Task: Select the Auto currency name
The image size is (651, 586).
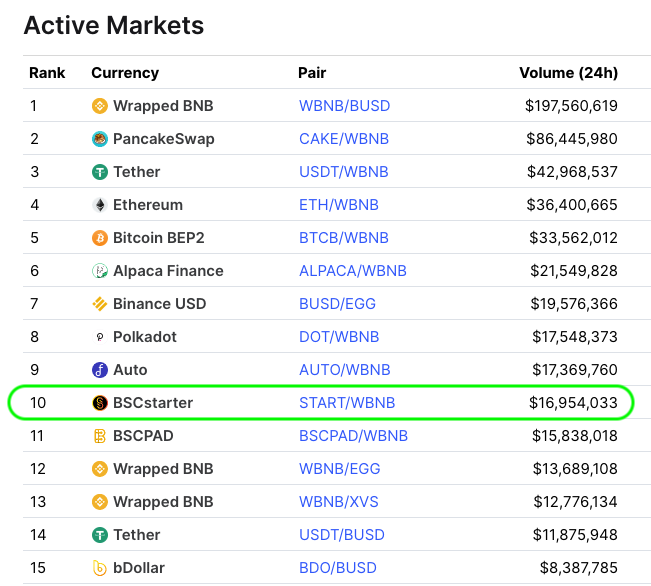Action: pyautogui.click(x=130, y=370)
